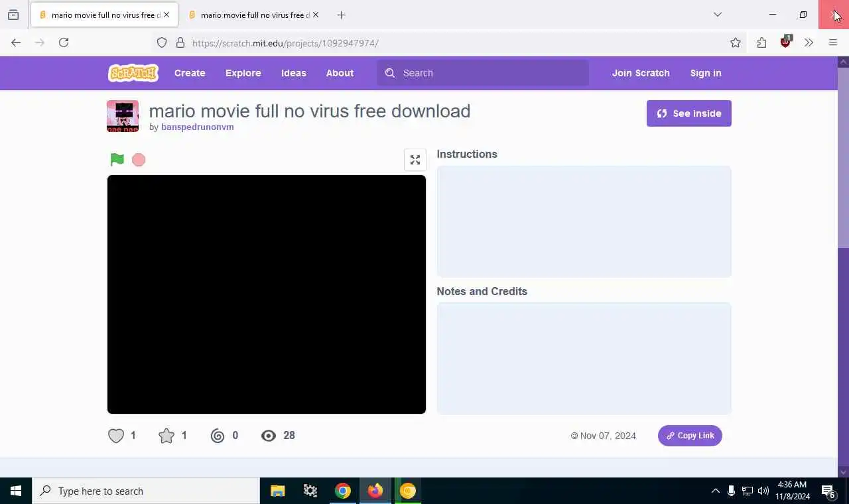The height and width of the screenshot is (504, 849).
Task: Bookmark this page with the star icon
Action: click(736, 42)
